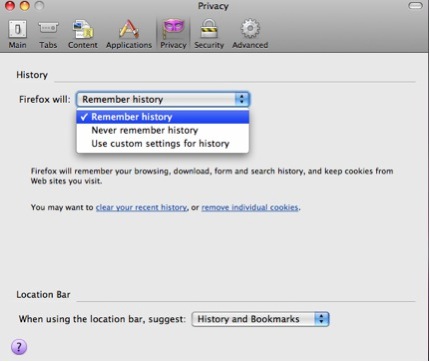Choose 'Remember history' in the dropdown list
430x362 pixels.
point(163,117)
